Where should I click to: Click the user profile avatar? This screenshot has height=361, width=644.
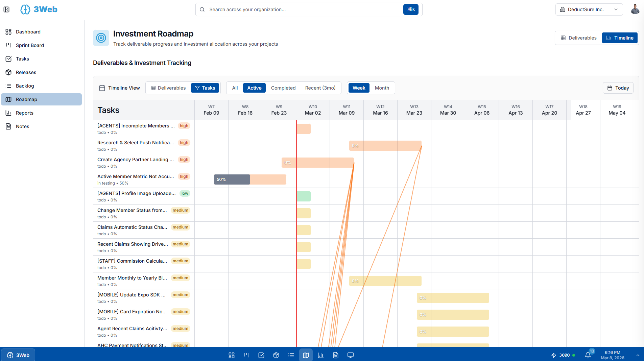635,9
